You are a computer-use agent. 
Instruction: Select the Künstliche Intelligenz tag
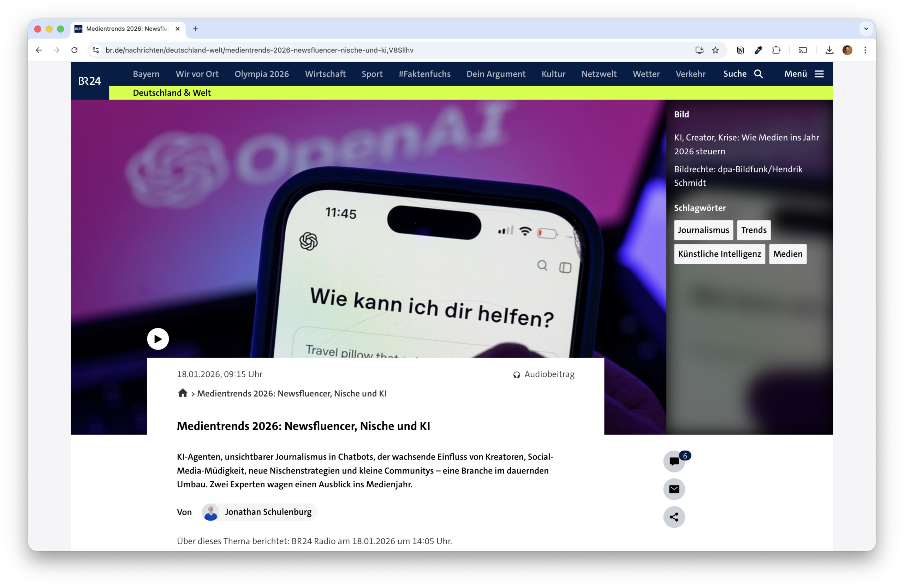(x=719, y=254)
